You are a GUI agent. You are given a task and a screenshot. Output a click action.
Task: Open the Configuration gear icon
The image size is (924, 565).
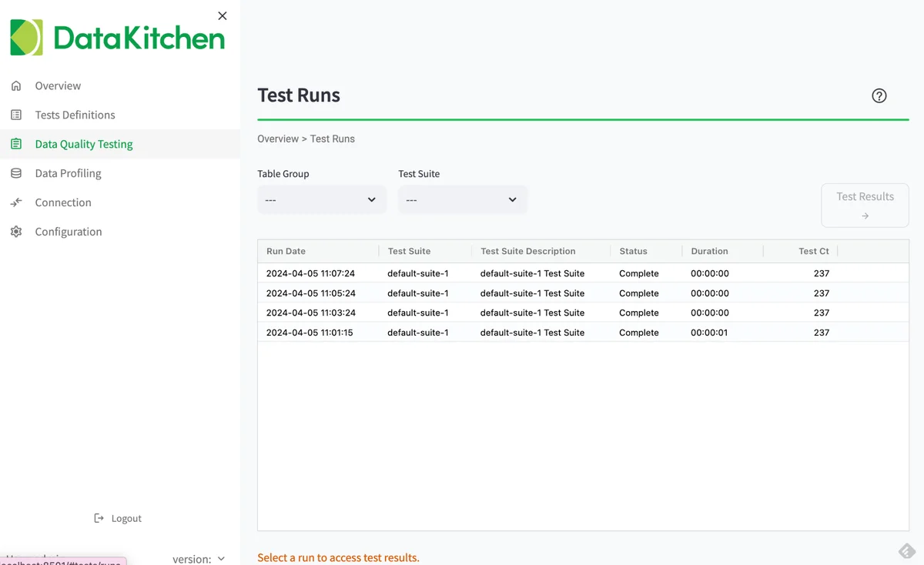tap(16, 232)
